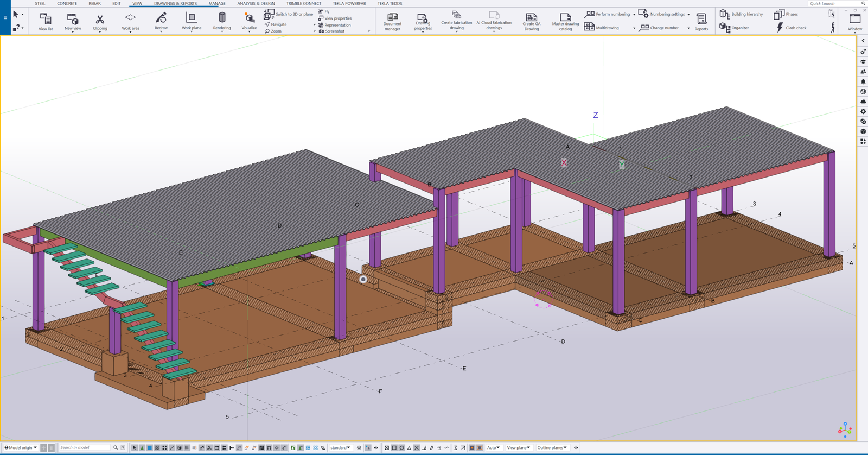Toggle the eye icon after Outline planes
The image size is (868, 455).
tap(576, 448)
